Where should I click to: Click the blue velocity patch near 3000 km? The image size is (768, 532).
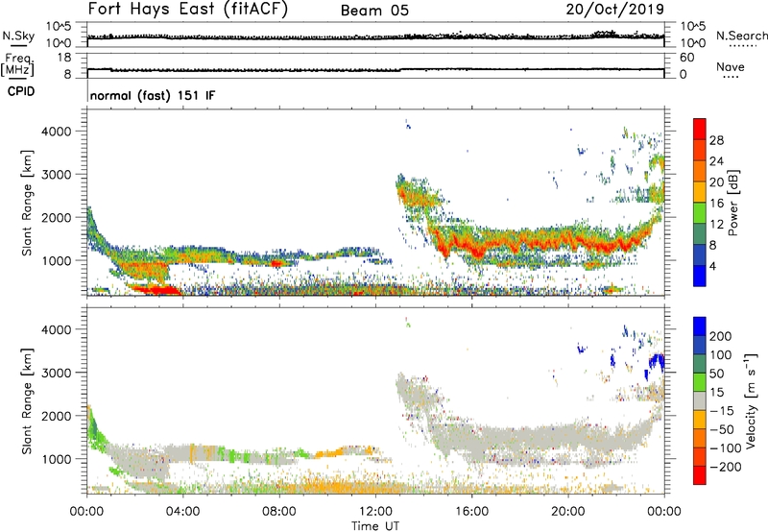[657, 363]
